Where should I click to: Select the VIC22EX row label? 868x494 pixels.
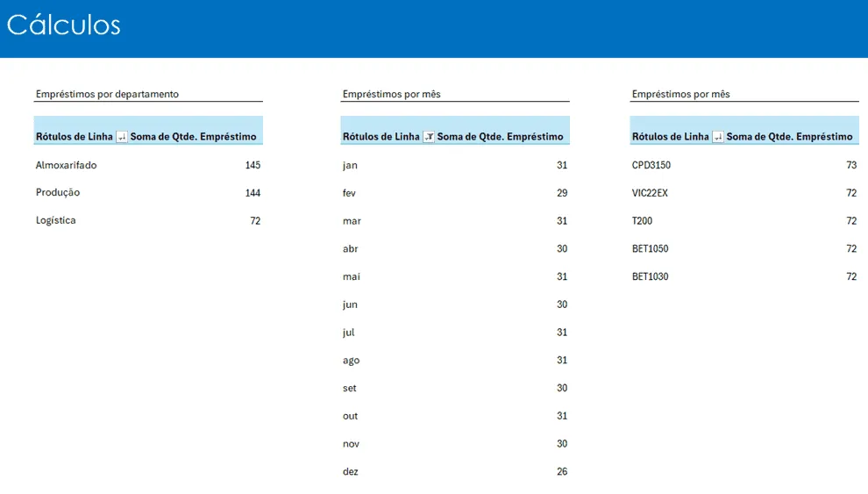pyautogui.click(x=650, y=193)
